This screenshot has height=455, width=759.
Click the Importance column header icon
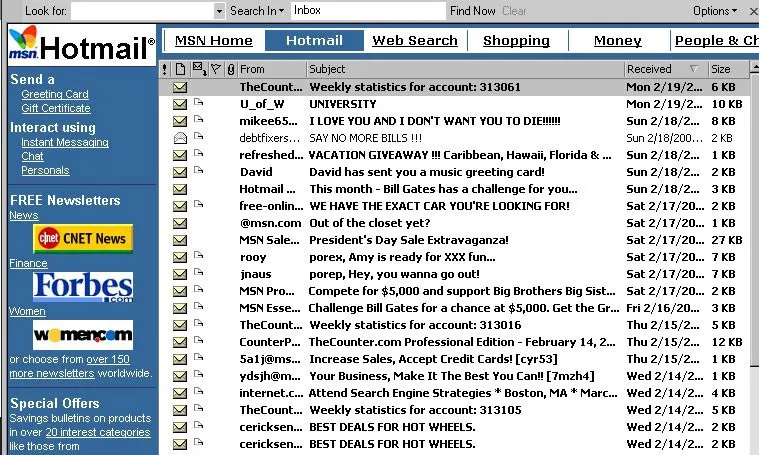(x=165, y=69)
